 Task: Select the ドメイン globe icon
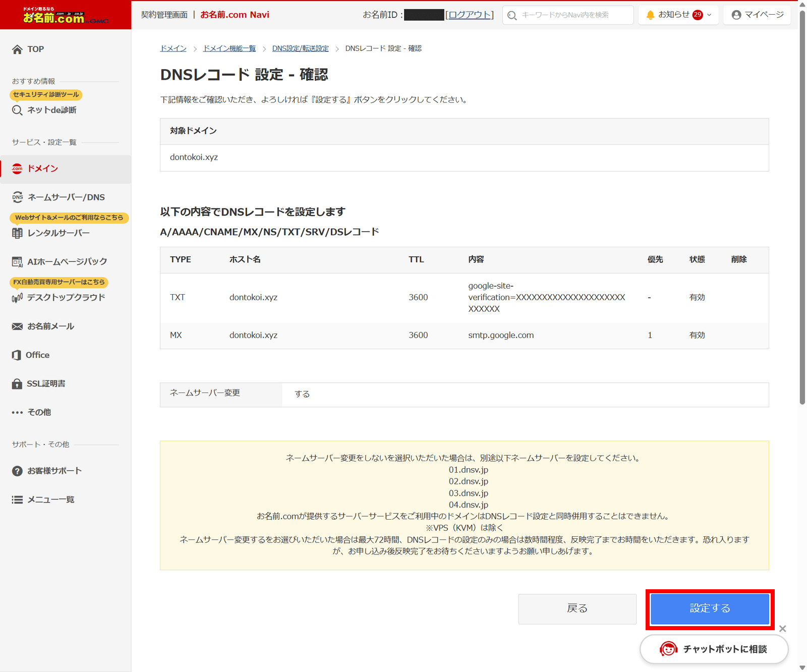(x=17, y=169)
